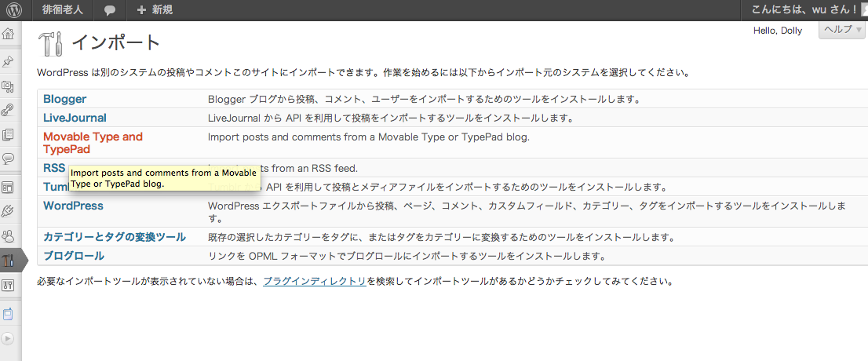868x361 pixels.
Task: Click the WordPress importer link
Action: (x=73, y=206)
